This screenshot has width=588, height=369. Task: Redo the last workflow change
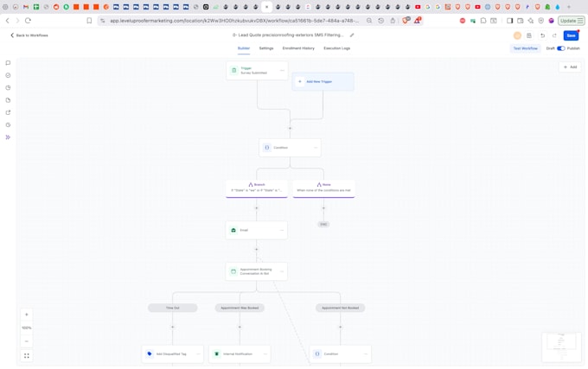point(554,35)
